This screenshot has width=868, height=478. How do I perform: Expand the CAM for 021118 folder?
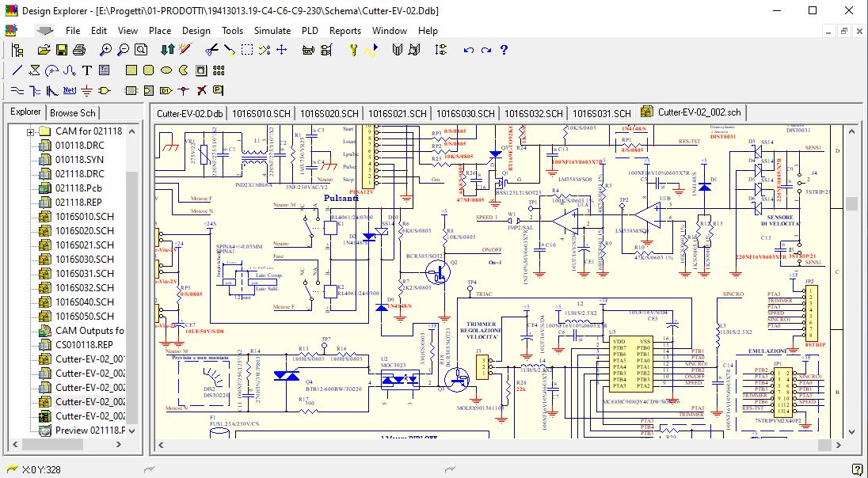tap(31, 131)
